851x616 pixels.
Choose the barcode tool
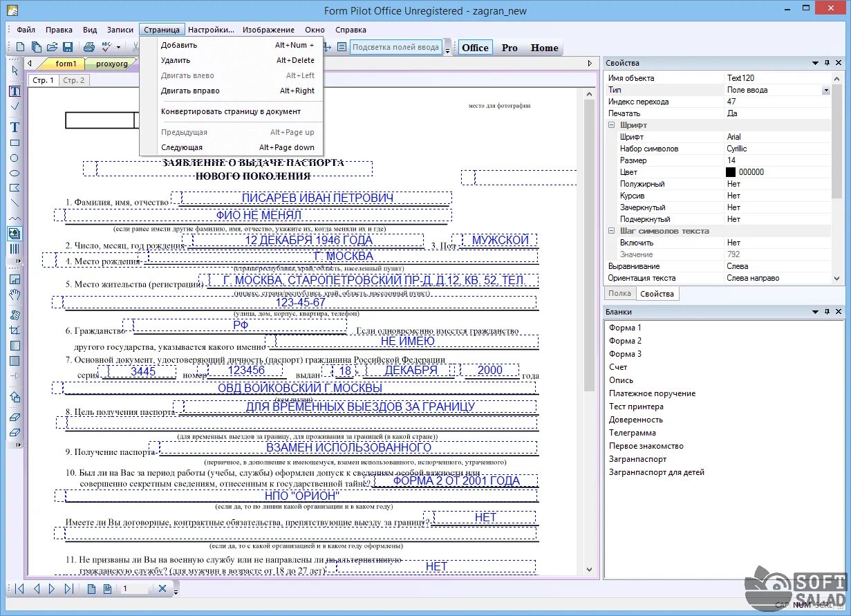coord(15,249)
